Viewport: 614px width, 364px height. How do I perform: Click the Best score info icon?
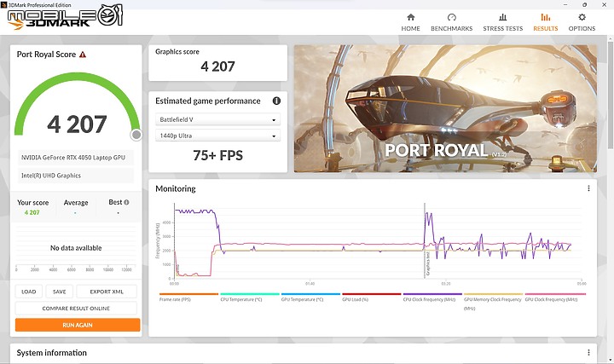click(126, 202)
